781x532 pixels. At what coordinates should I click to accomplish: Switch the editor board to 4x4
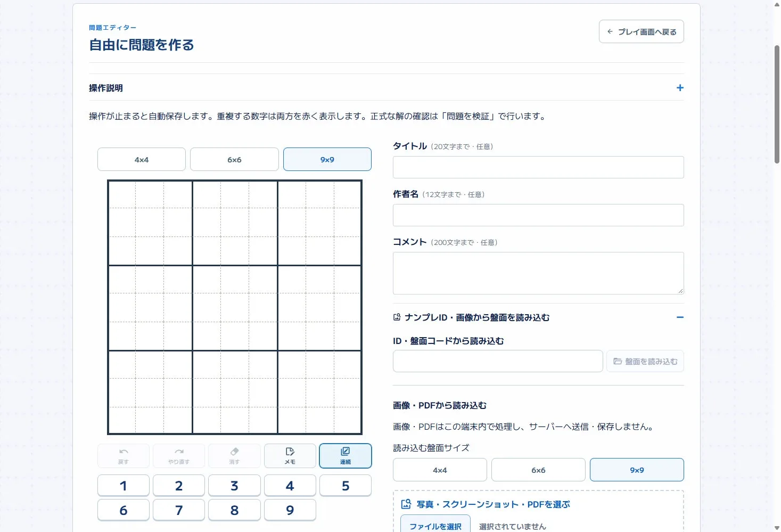[x=142, y=159]
